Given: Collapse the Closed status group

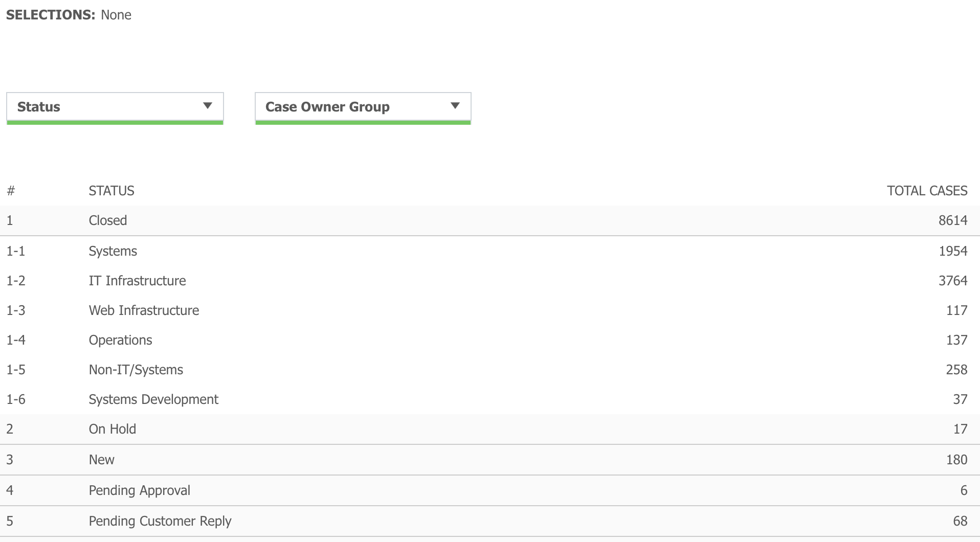Looking at the screenshot, I should click(107, 220).
